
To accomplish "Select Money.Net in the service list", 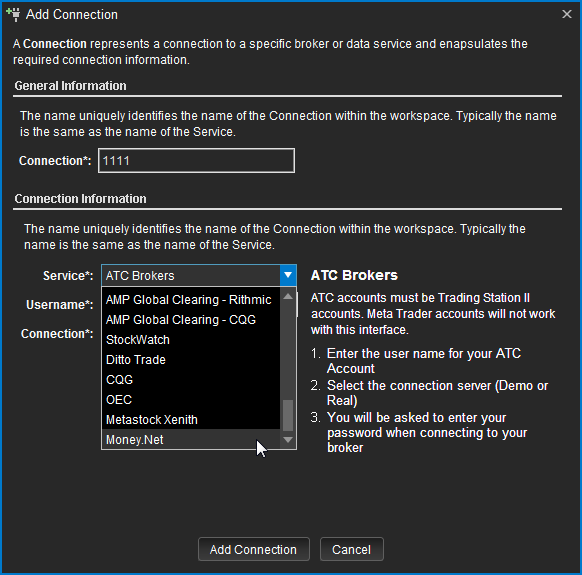I will [191, 440].
